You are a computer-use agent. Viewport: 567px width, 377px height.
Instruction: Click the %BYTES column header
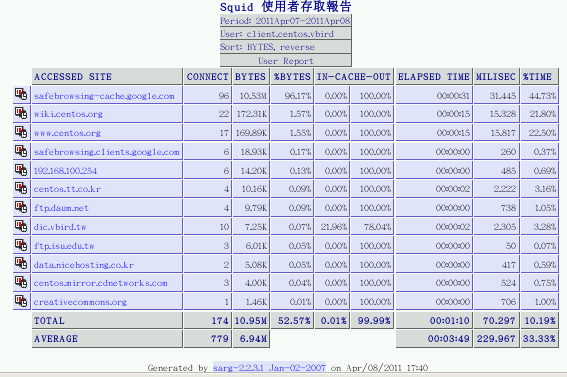(292, 77)
